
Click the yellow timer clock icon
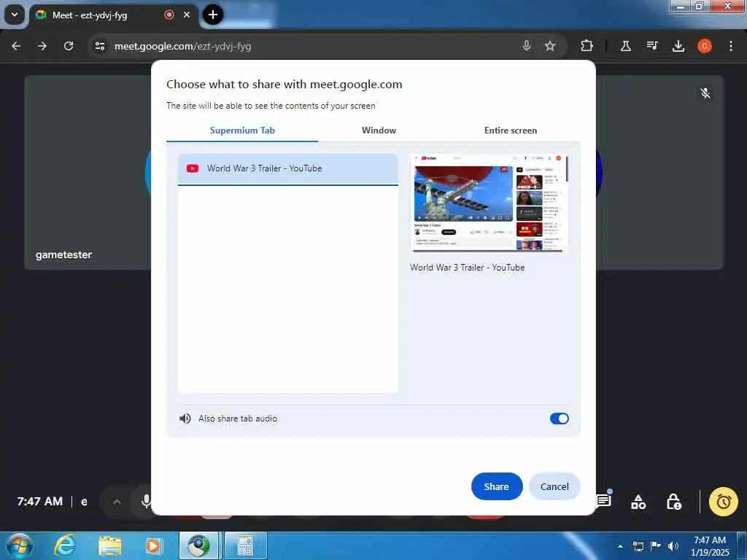[723, 502]
